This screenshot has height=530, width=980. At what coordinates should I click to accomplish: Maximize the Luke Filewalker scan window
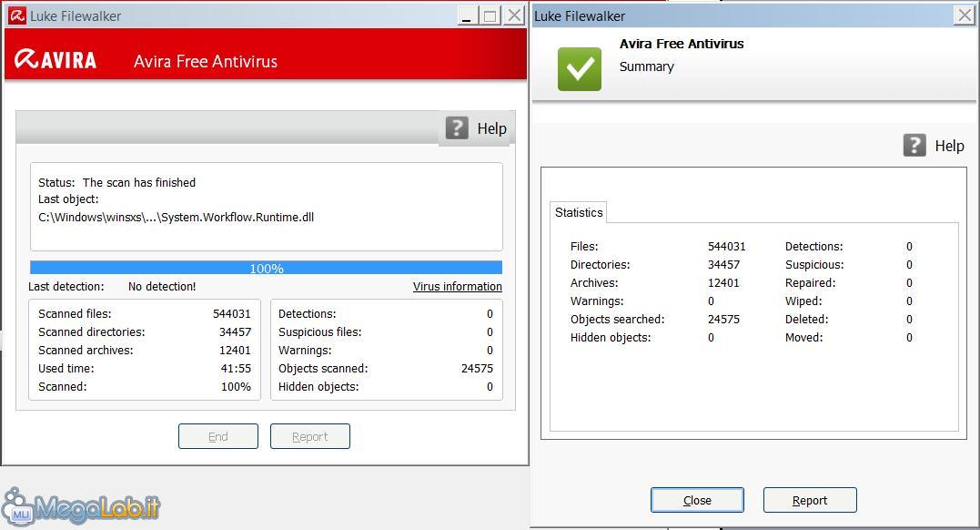click(x=490, y=15)
